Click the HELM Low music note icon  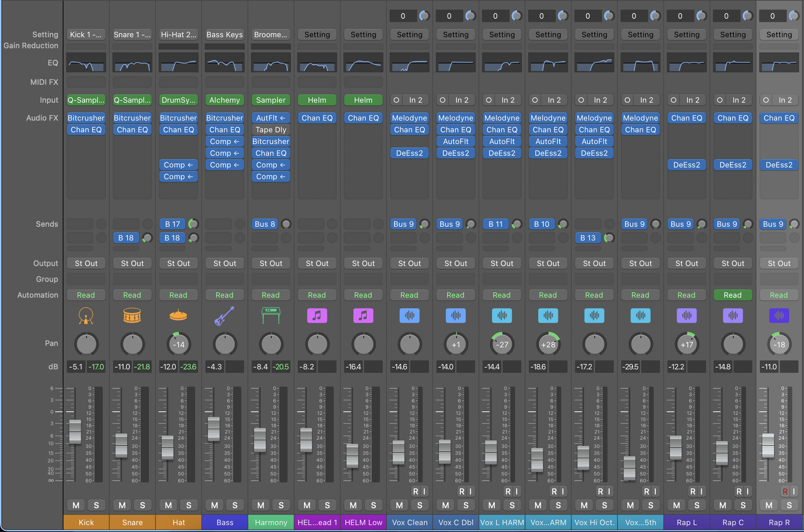[x=363, y=316]
